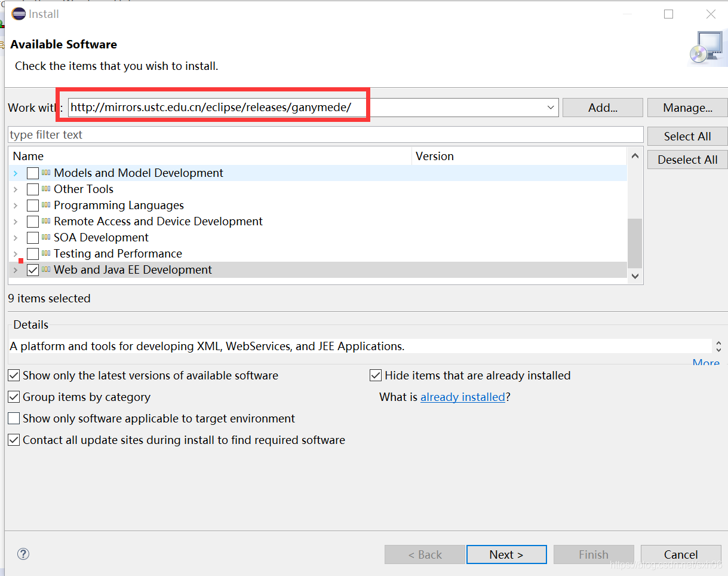Click the Add... button
728x576 pixels.
(x=603, y=108)
